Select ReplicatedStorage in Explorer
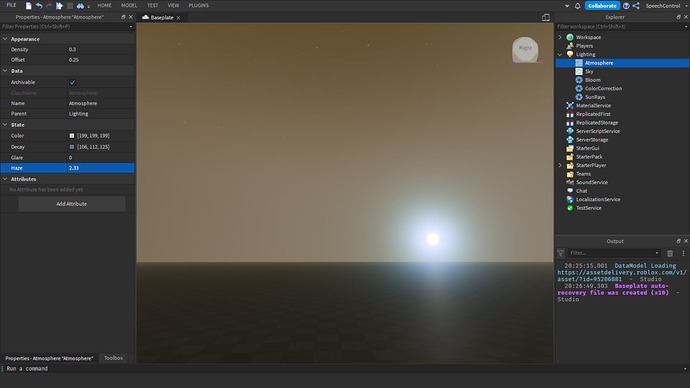The width and height of the screenshot is (690, 388). (x=597, y=123)
